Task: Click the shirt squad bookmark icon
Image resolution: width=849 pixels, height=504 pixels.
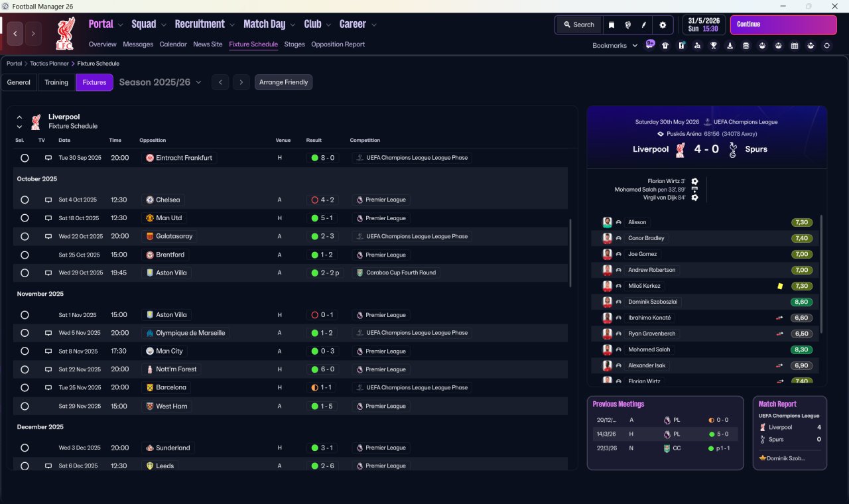Action: click(665, 46)
